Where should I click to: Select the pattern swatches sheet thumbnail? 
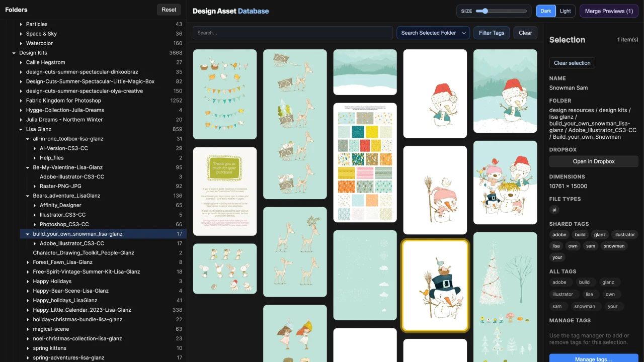click(x=365, y=162)
